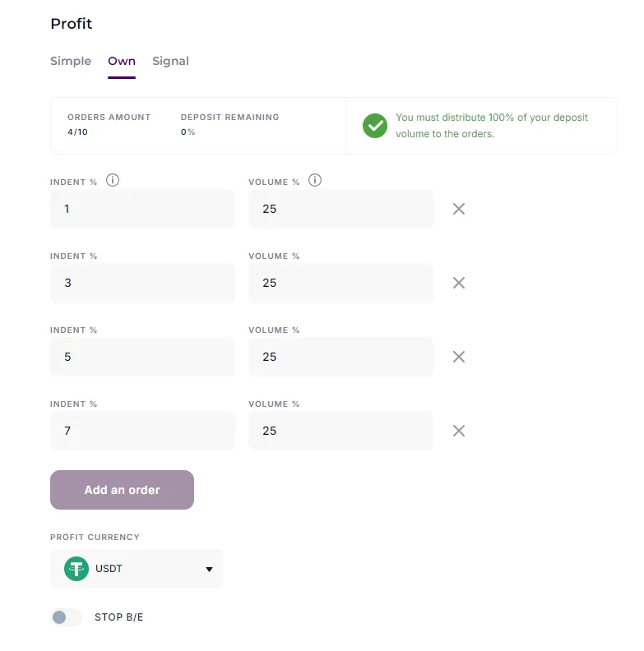The width and height of the screenshot is (644, 651).
Task: Enable the Stop B/E toggle
Action: click(x=66, y=617)
